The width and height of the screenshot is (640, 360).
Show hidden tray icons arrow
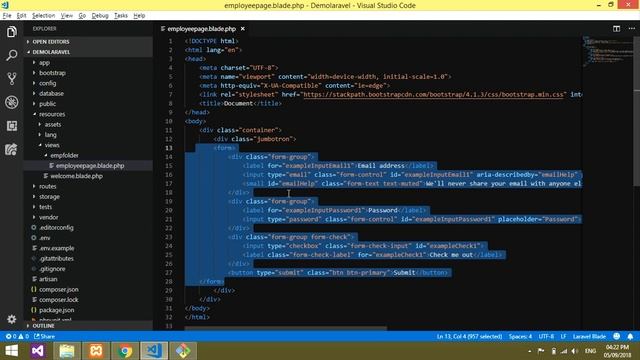(x=530, y=351)
